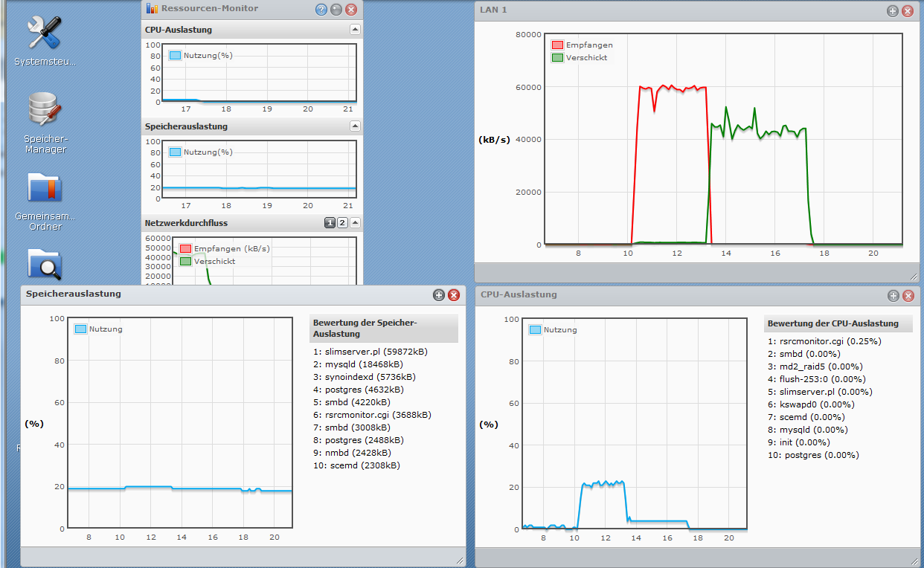
Task: Click the plus icon on Speicherauslastung window
Action: [x=439, y=295]
